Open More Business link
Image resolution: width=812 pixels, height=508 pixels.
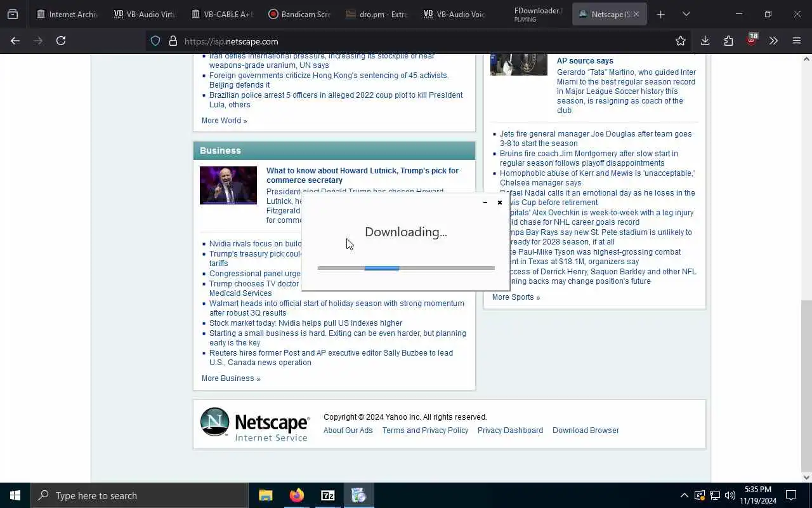231,378
